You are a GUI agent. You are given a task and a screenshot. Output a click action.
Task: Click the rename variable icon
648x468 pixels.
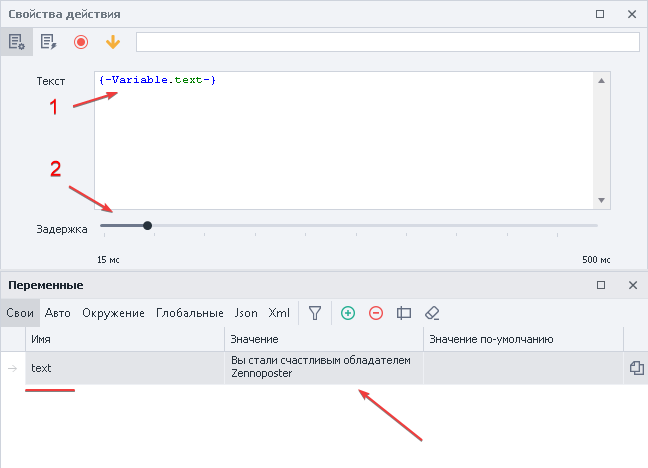(404, 313)
